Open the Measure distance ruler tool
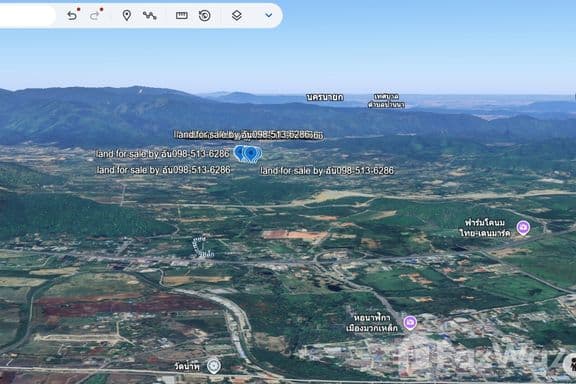 182,15
